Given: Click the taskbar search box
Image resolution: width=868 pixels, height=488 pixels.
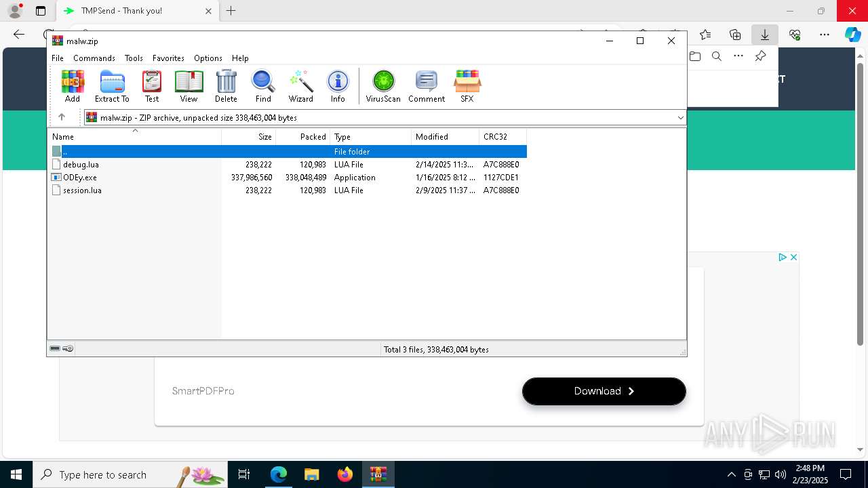Looking at the screenshot, I should pos(130,474).
